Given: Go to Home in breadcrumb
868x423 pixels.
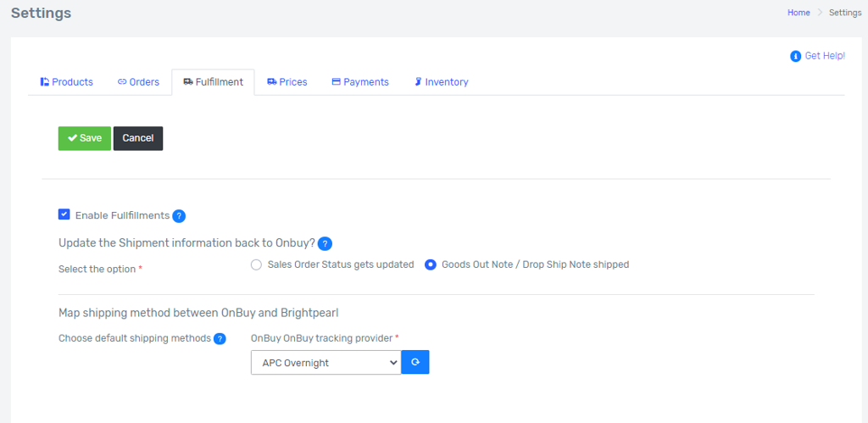Looking at the screenshot, I should (798, 13).
